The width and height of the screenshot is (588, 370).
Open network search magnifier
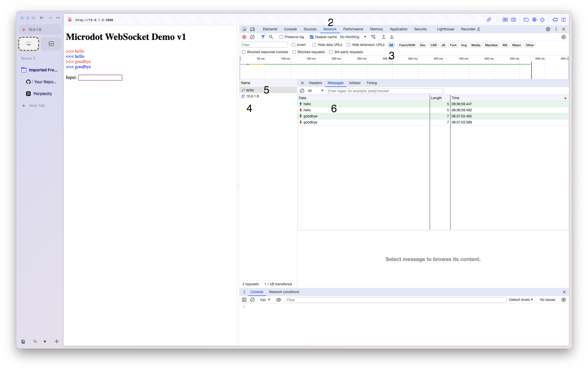click(271, 37)
